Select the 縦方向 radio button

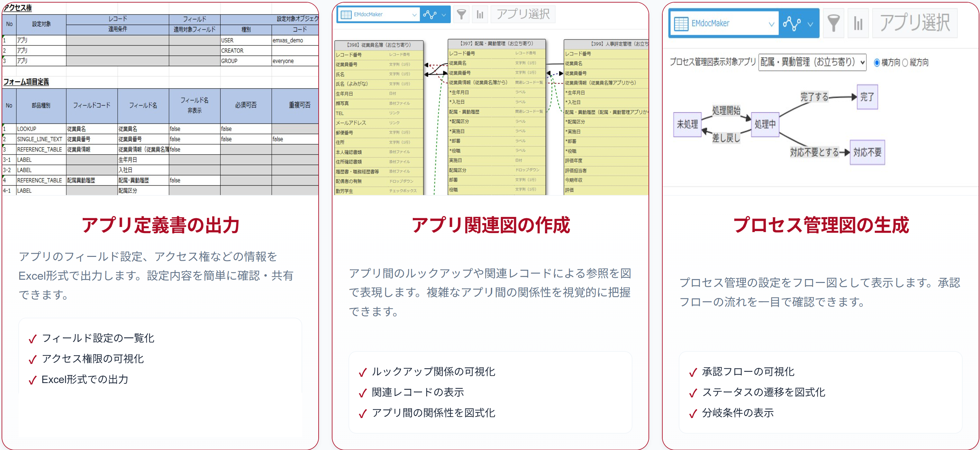coord(905,63)
